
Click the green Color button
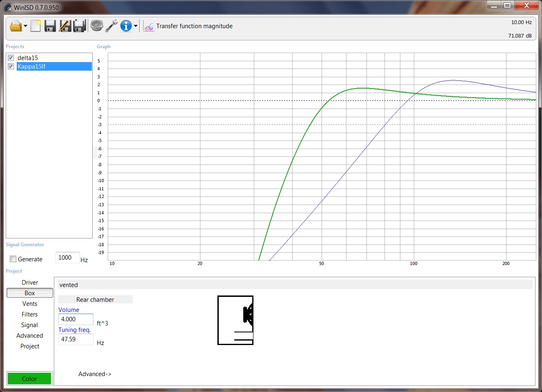(x=29, y=379)
